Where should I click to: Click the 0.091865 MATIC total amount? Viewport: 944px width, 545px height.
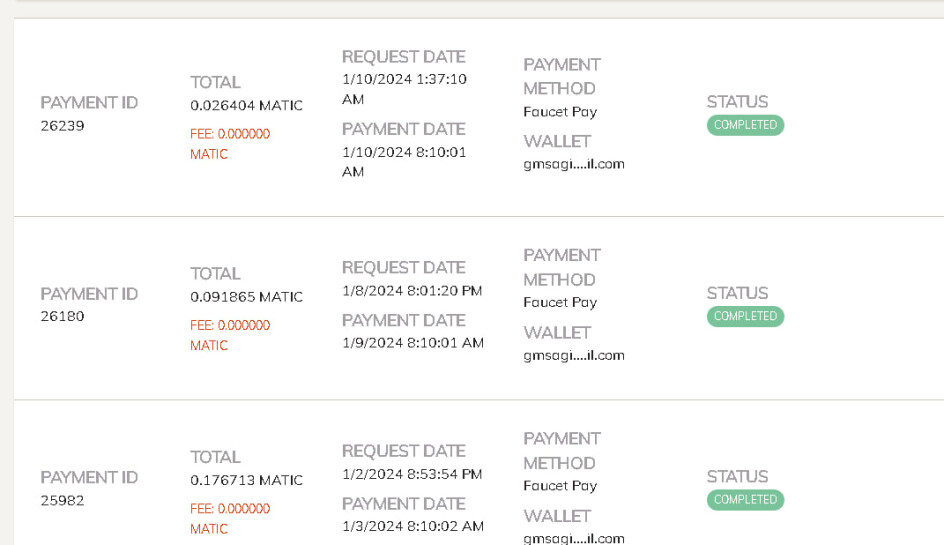click(246, 297)
